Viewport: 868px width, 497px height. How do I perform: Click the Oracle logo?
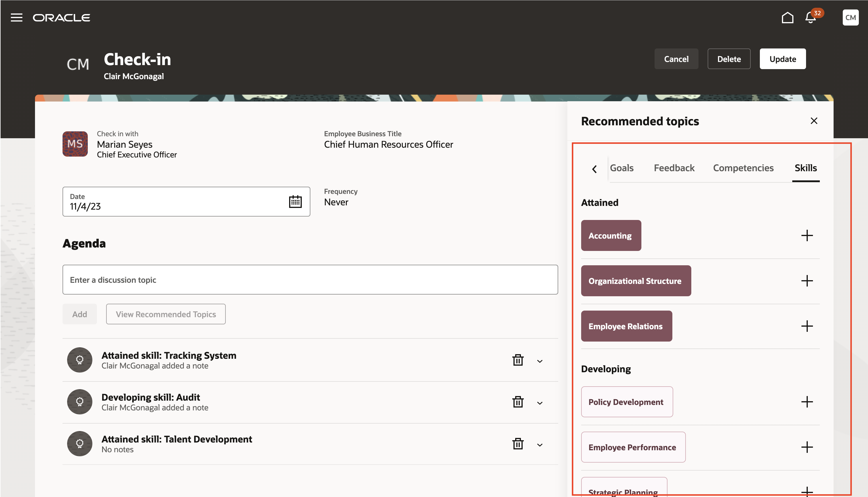pyautogui.click(x=61, y=18)
